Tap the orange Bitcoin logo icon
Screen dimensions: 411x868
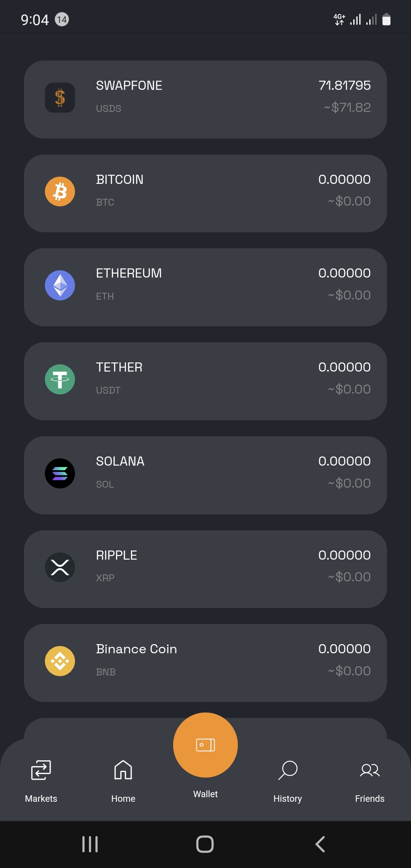60,191
